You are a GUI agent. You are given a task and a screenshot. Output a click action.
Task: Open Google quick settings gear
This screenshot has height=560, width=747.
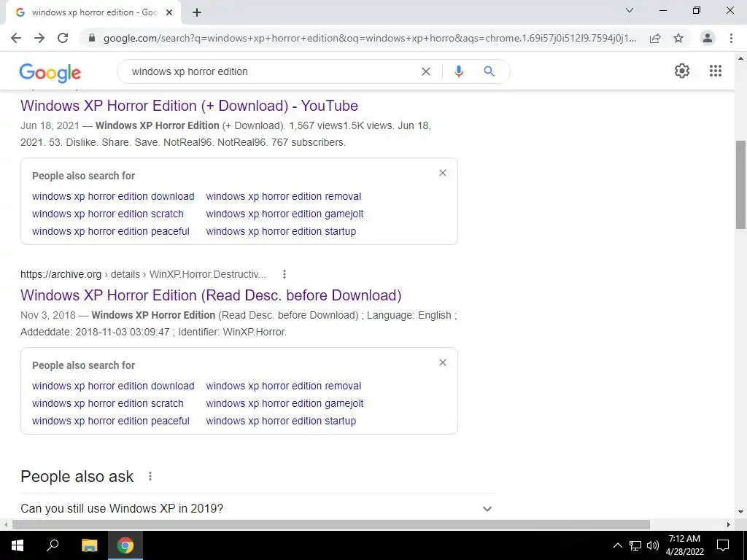click(x=682, y=71)
